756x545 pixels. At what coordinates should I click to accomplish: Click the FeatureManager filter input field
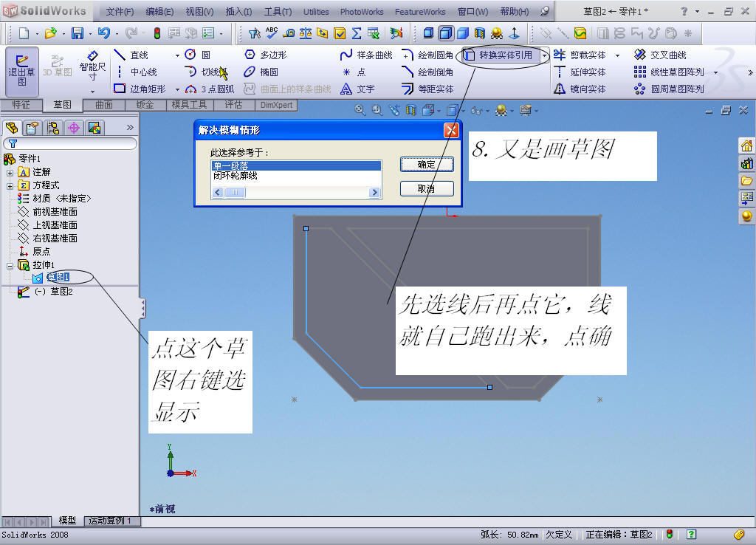[x=70, y=144]
